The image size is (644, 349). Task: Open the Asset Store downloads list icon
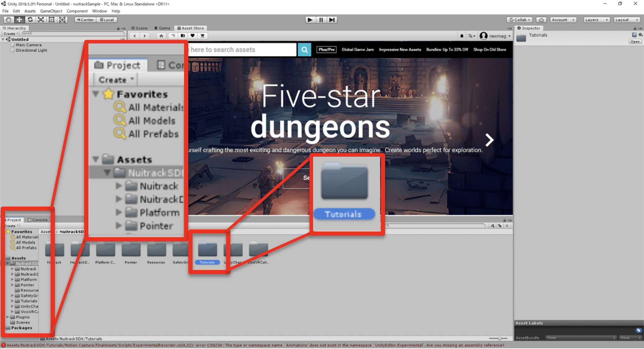(173, 36)
